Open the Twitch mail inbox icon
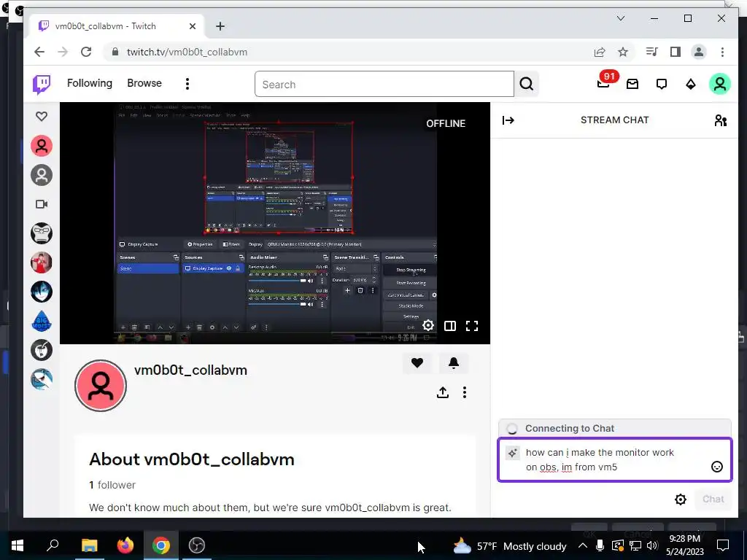This screenshot has height=560, width=747. point(632,85)
